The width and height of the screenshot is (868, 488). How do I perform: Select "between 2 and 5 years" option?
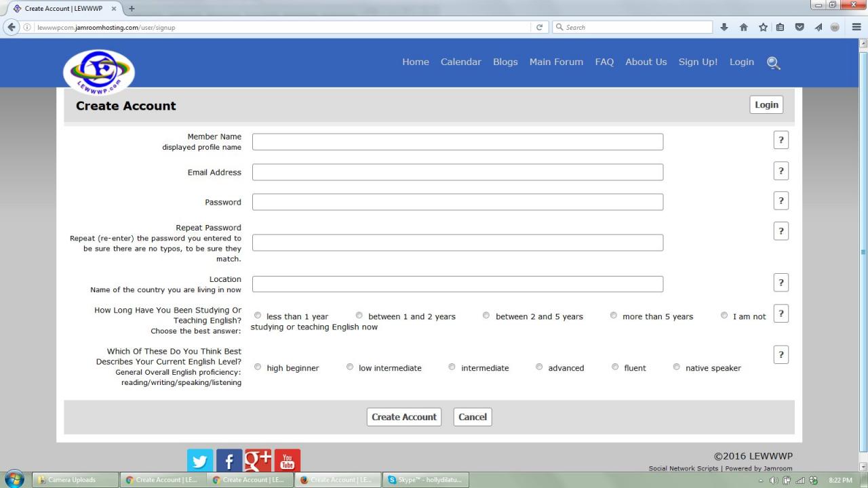pyautogui.click(x=486, y=315)
